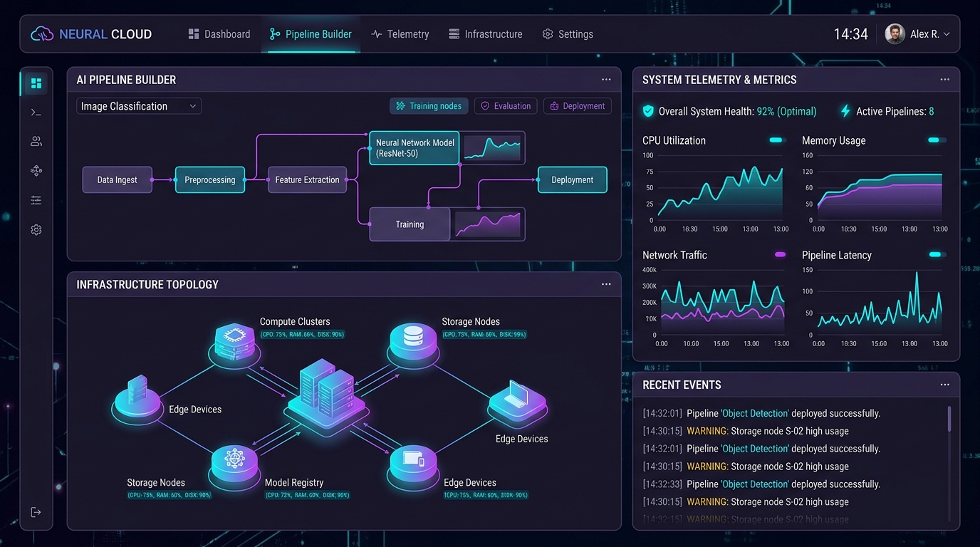
Task: Open the sidebar terminal icon
Action: (x=36, y=113)
